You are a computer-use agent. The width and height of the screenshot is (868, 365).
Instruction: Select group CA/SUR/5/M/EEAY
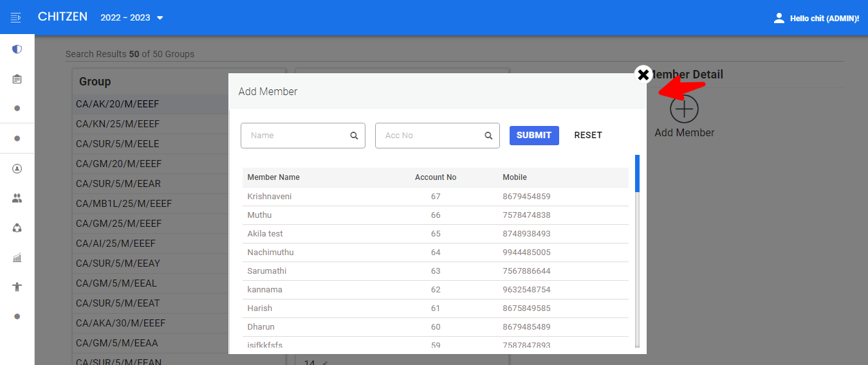tap(151, 263)
